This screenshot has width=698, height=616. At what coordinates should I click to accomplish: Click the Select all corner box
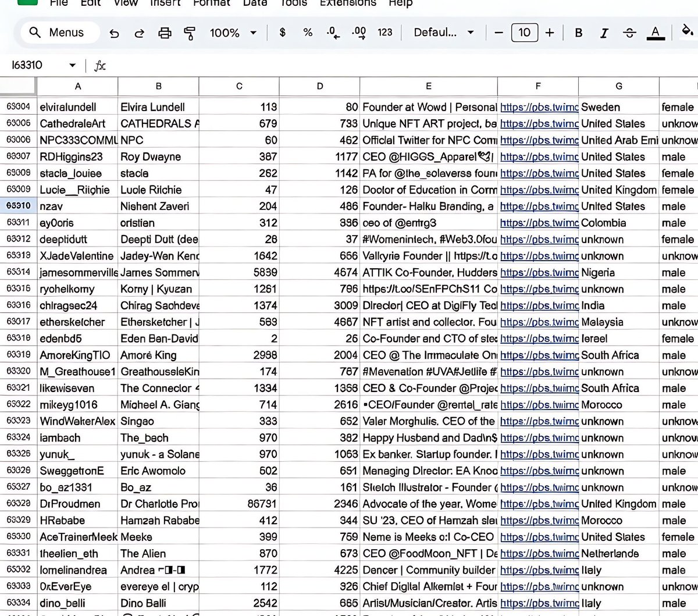pos(19,86)
